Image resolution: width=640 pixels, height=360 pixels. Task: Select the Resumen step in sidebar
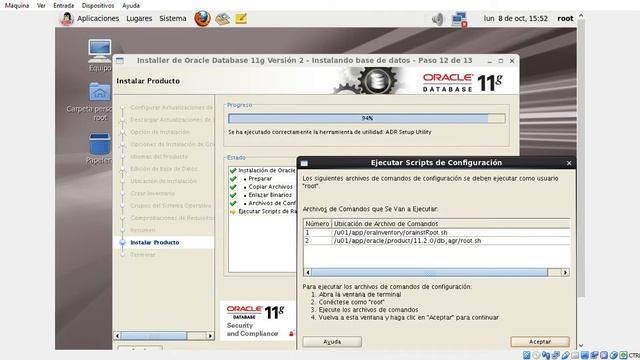tap(143, 230)
